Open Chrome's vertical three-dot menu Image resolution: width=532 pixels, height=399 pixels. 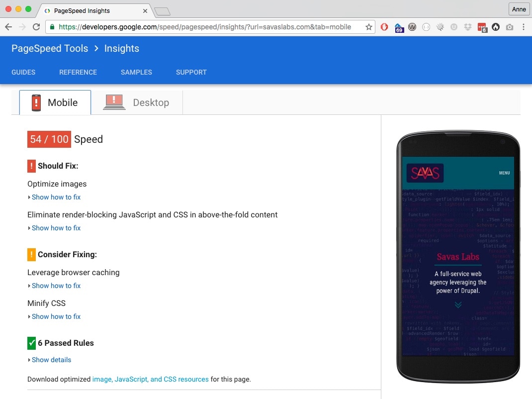(x=523, y=27)
